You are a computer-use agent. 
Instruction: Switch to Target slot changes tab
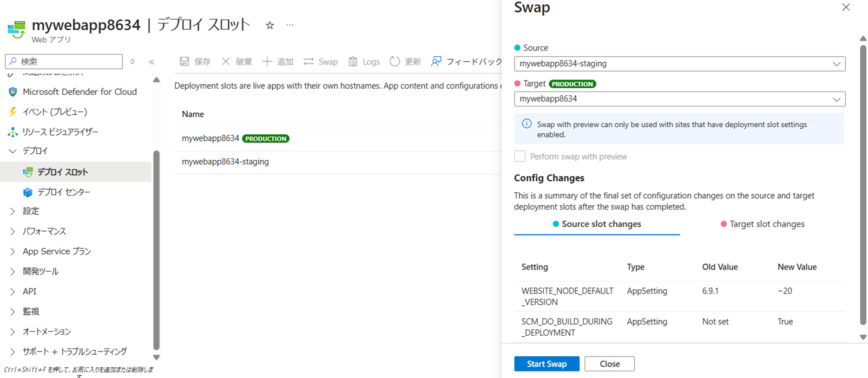[x=763, y=224]
